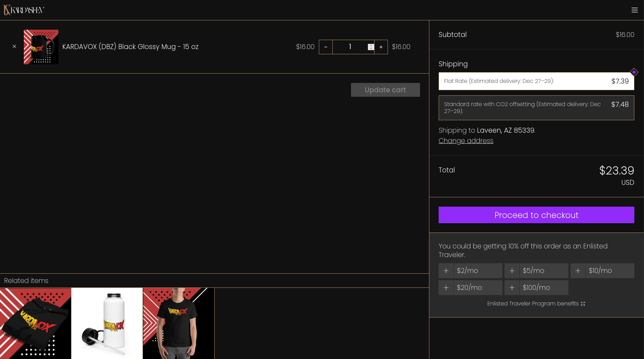Remove the mug from the cart
The height and width of the screenshot is (359, 644).
(x=14, y=46)
